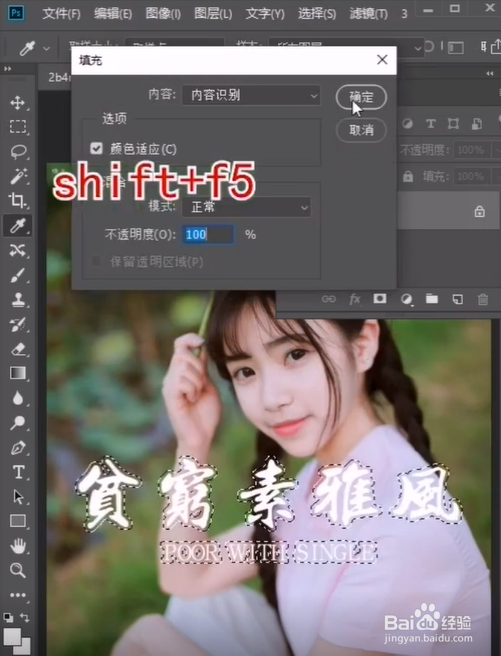Select the Eraser tool
501x656 pixels.
tap(18, 349)
